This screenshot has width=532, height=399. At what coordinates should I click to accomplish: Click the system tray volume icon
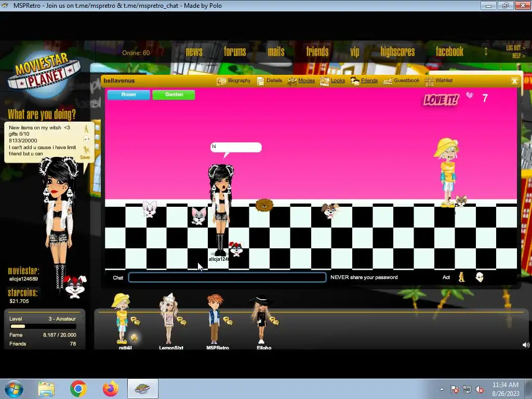480,389
